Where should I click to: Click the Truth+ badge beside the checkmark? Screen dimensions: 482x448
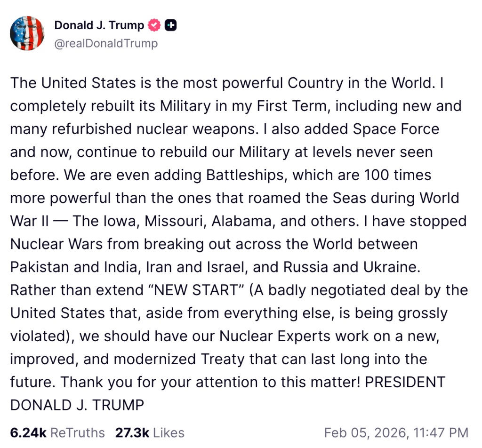170,25
